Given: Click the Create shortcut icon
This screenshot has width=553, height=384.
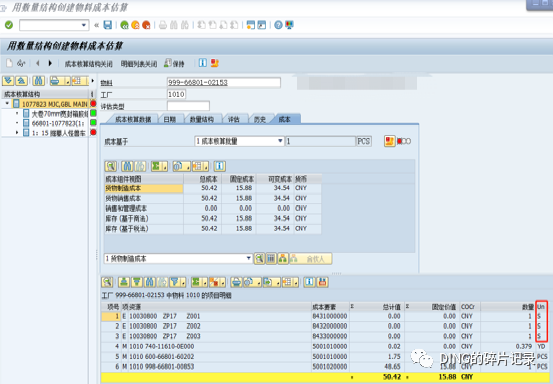Looking at the screenshot, I should 262,25.
